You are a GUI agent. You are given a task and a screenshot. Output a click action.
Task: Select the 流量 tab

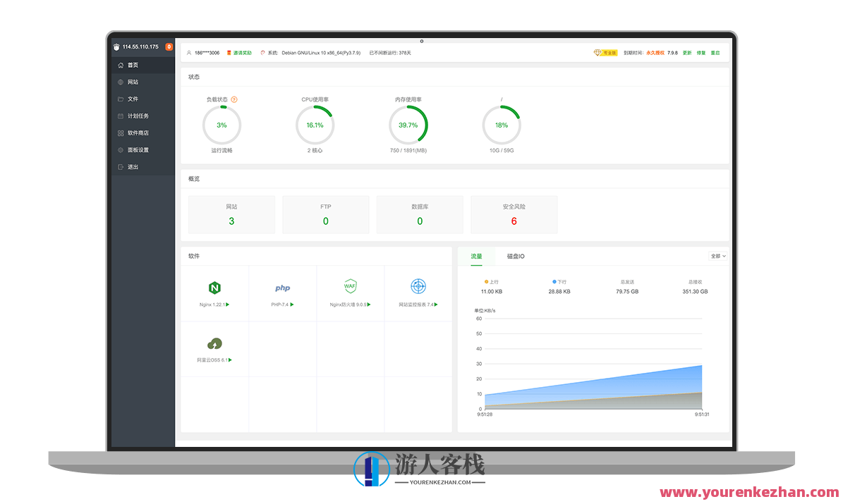[x=476, y=257]
